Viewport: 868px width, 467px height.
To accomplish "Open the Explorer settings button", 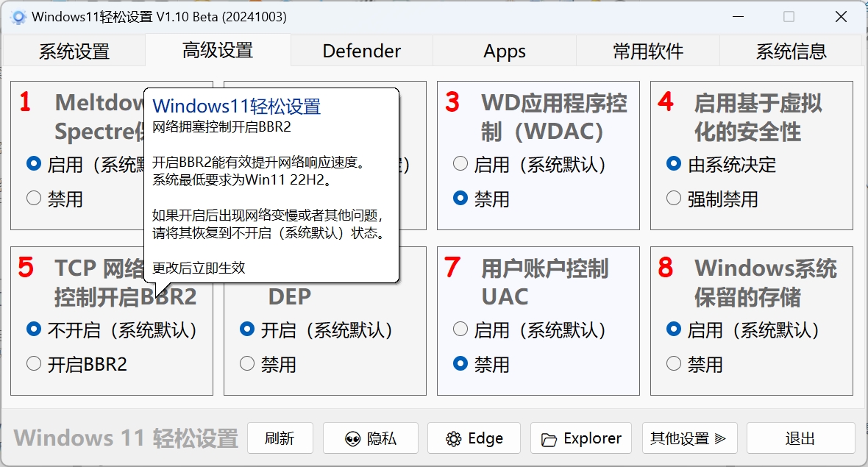I will click(x=581, y=438).
